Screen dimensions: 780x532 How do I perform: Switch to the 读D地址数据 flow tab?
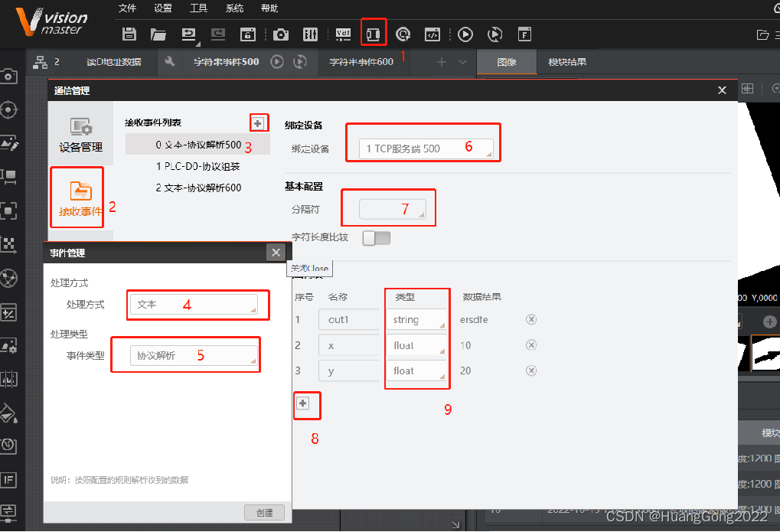[114, 62]
